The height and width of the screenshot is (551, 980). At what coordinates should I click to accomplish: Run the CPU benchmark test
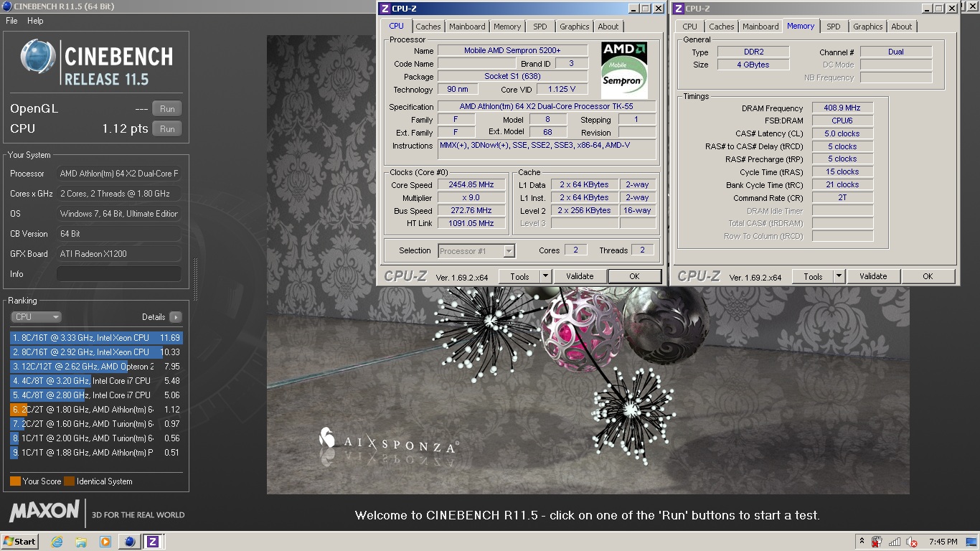click(x=167, y=129)
